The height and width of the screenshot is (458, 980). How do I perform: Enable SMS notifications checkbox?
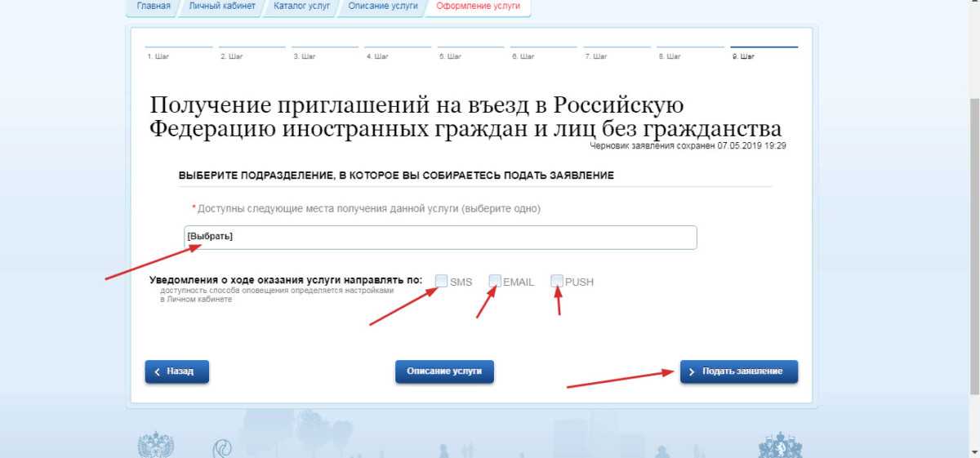[x=442, y=281]
